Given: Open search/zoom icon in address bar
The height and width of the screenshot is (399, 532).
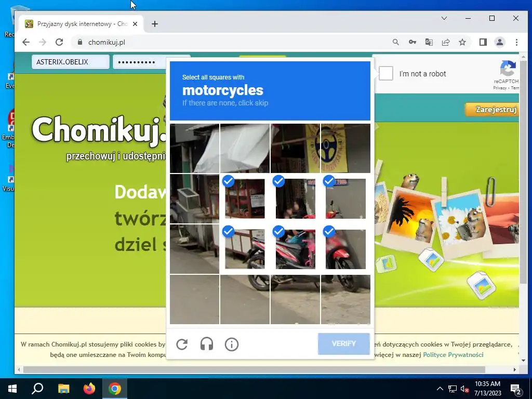Looking at the screenshot, I should click(395, 42).
